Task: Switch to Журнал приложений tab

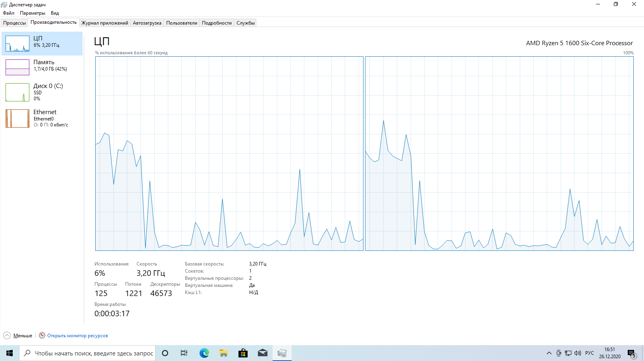Action: click(105, 23)
